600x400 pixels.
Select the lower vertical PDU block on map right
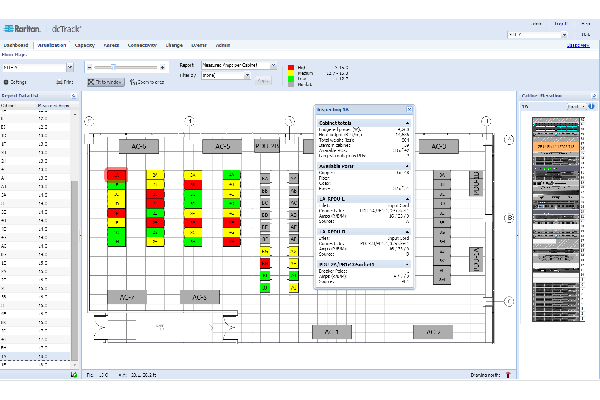point(476,260)
